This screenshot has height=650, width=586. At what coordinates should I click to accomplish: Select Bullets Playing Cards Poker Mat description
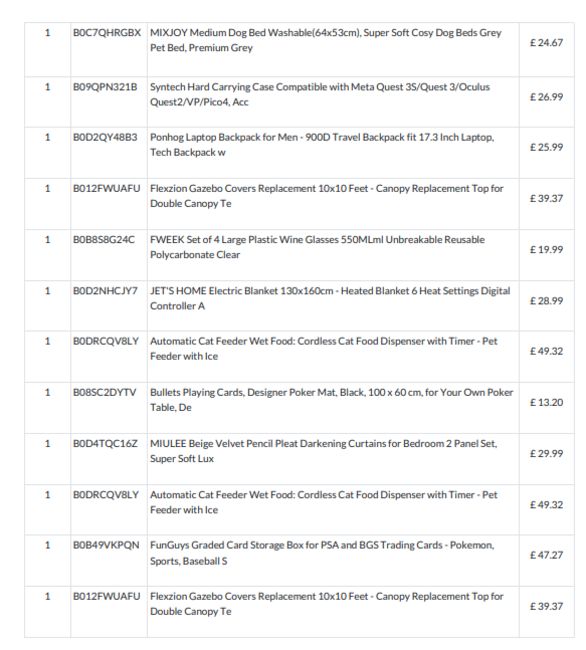point(332,400)
